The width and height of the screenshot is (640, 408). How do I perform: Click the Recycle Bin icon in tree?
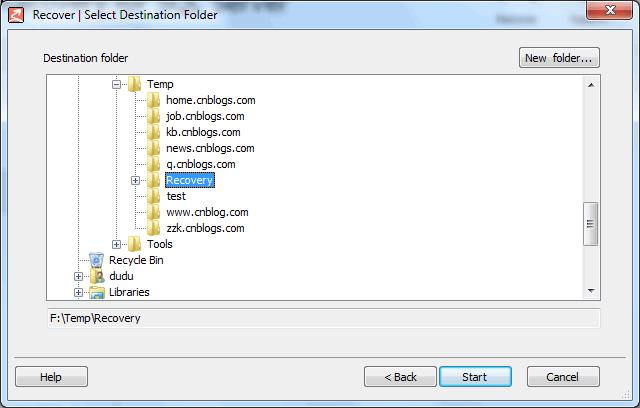pos(96,260)
